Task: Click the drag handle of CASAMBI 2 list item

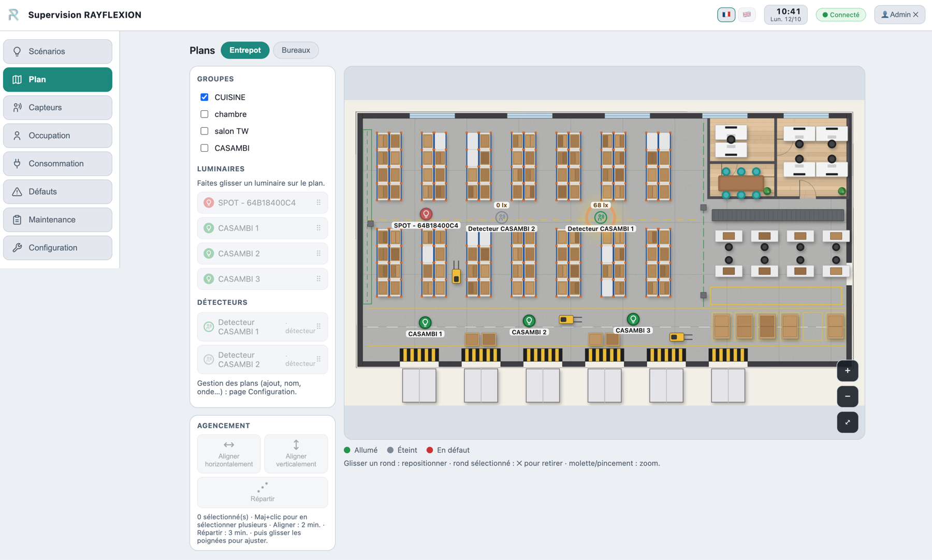Action: coord(318,254)
